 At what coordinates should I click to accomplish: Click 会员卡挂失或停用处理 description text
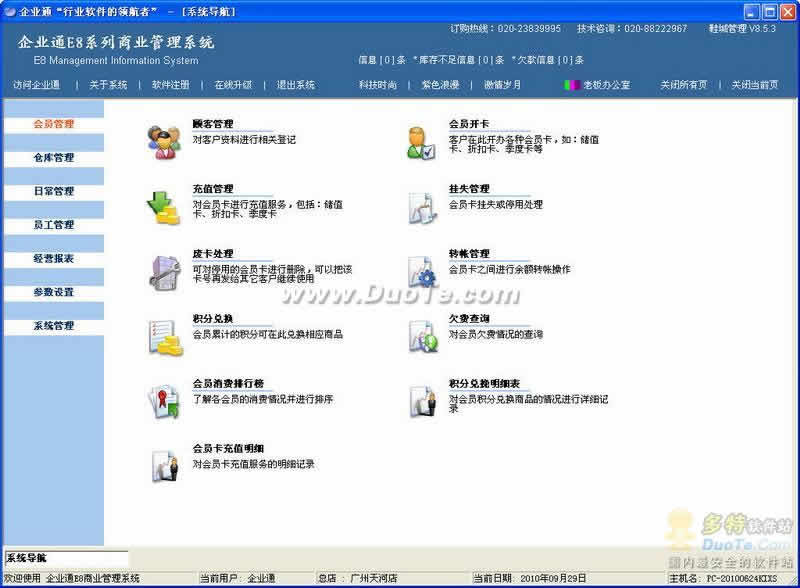coord(495,205)
